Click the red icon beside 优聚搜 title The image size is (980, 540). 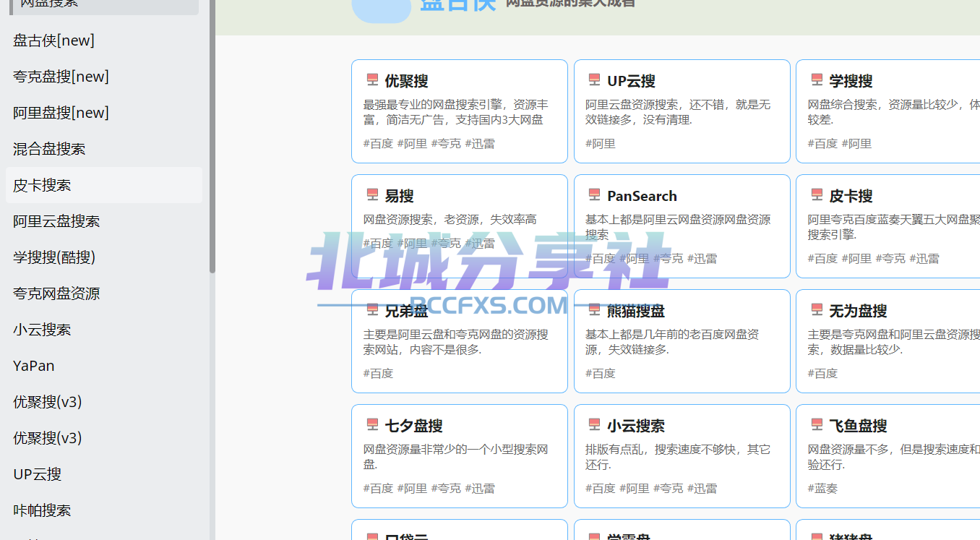pyautogui.click(x=372, y=80)
